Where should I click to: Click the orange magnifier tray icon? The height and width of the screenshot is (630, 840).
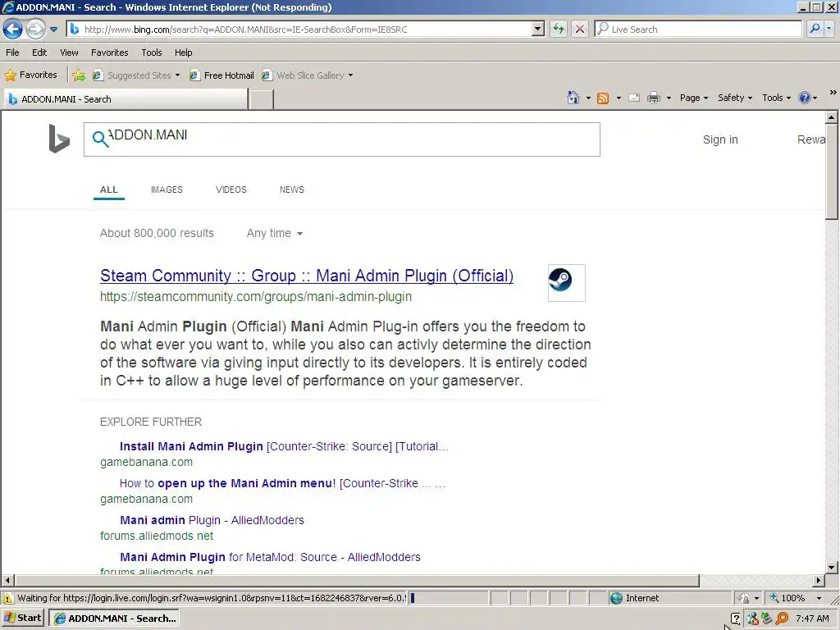[x=782, y=619]
